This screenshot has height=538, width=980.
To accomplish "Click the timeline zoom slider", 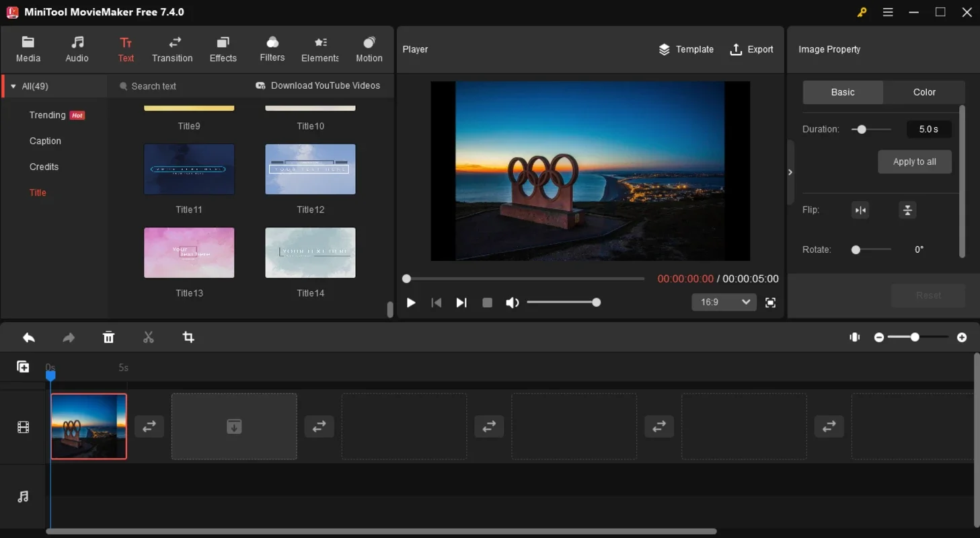I will (x=917, y=338).
